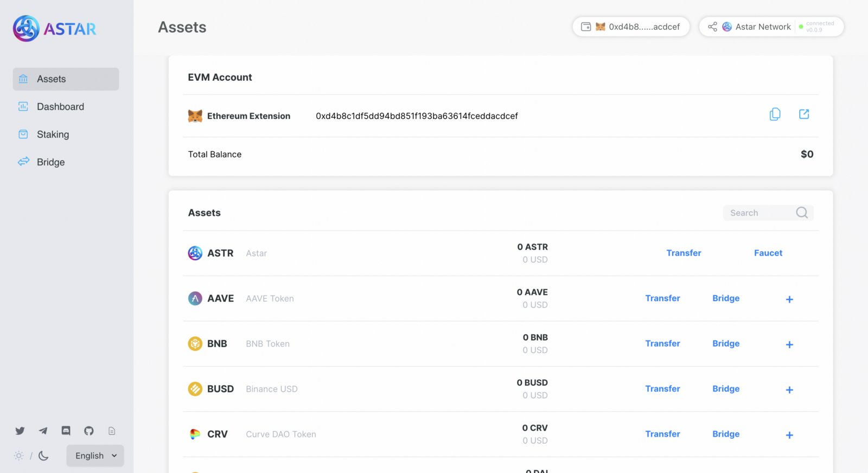Transfer CRV tokens

point(662,434)
